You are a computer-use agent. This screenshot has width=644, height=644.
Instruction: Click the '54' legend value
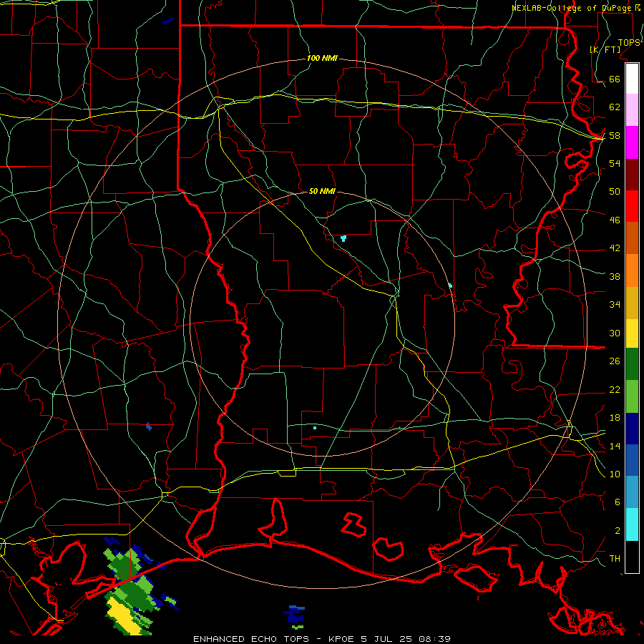pos(615,163)
